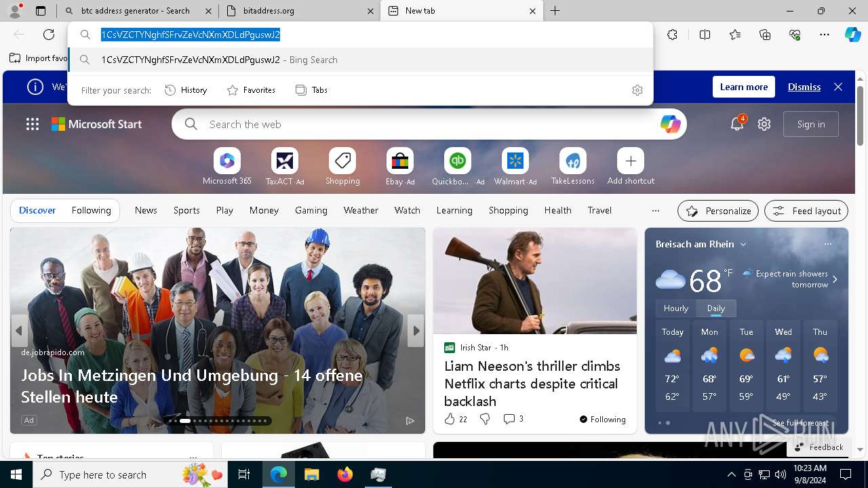Open the Tab actions menu icon
The width and height of the screenshot is (868, 488).
pos(41,11)
